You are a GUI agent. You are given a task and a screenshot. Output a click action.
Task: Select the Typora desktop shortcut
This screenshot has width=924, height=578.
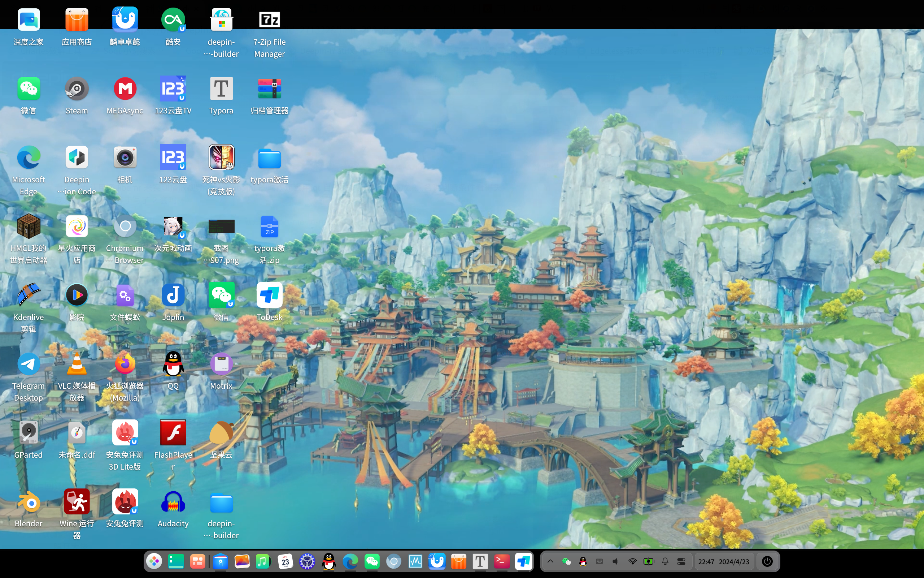[x=221, y=89]
